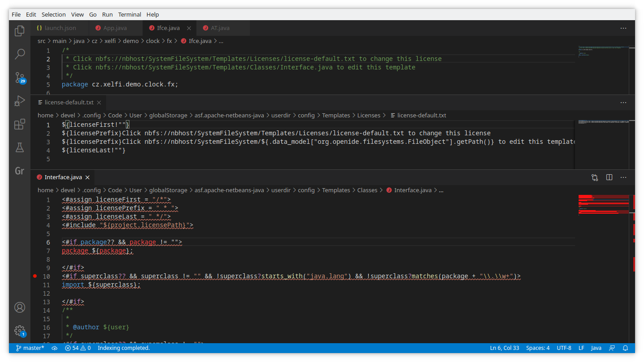Change indentation via Spaces: 4
Image resolution: width=644 pixels, height=362 pixels.
(538, 348)
